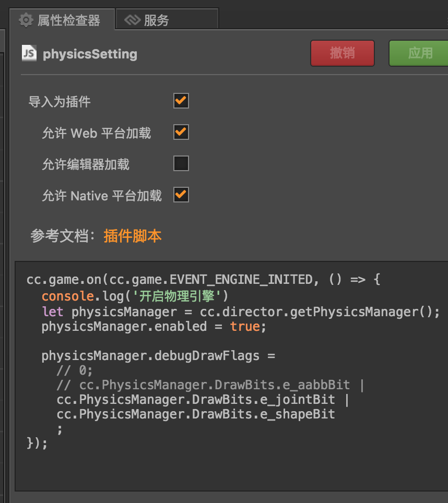This screenshot has width=448, height=503.
Task: Click the JS file icon beside physicsSetting
Action: click(x=29, y=54)
